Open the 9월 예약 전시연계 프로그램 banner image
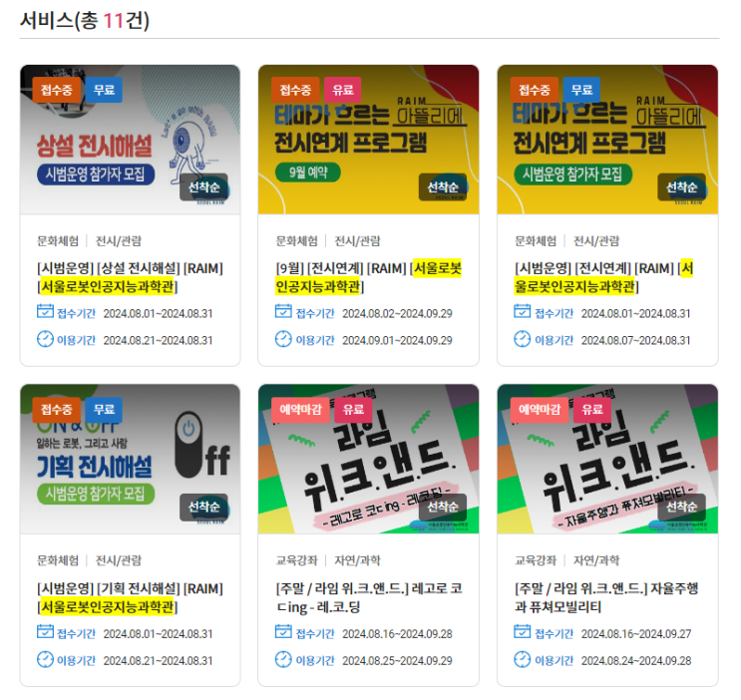 pos(369,140)
